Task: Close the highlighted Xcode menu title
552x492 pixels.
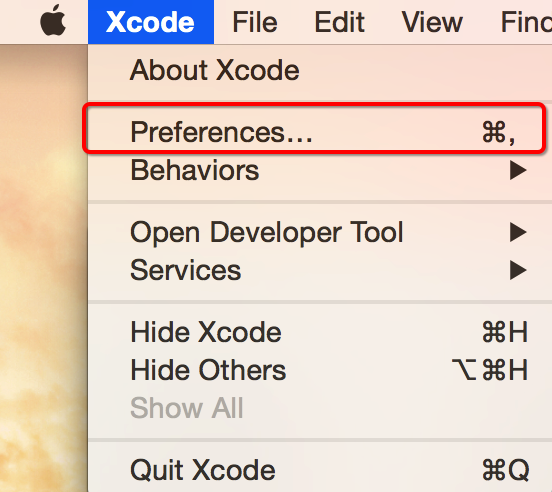Action: click(151, 22)
